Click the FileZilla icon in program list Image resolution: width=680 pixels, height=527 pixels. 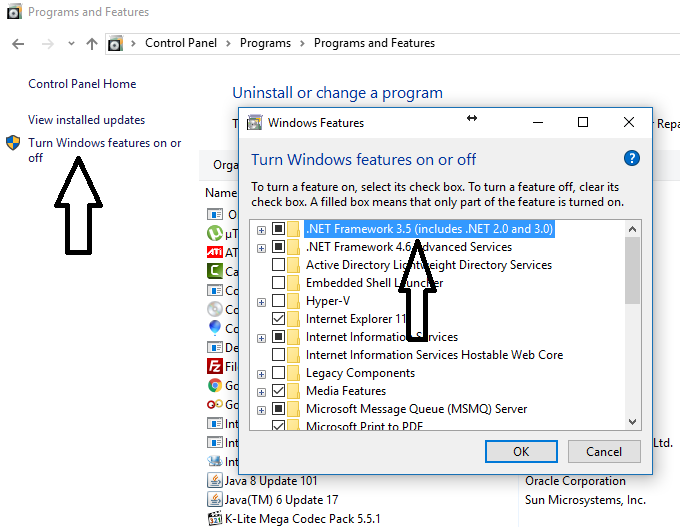[x=215, y=366]
